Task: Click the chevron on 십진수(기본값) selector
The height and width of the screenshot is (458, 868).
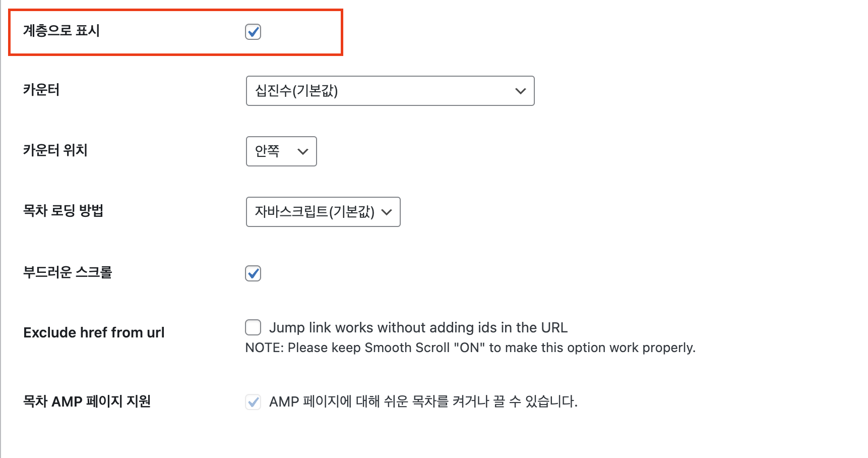Action: (520, 91)
